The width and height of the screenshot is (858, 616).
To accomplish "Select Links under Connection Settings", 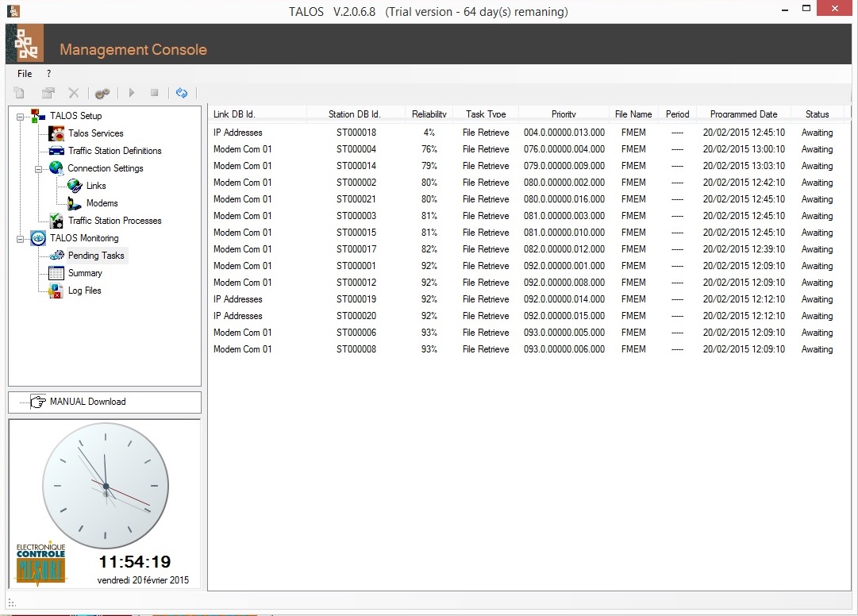I will (96, 186).
